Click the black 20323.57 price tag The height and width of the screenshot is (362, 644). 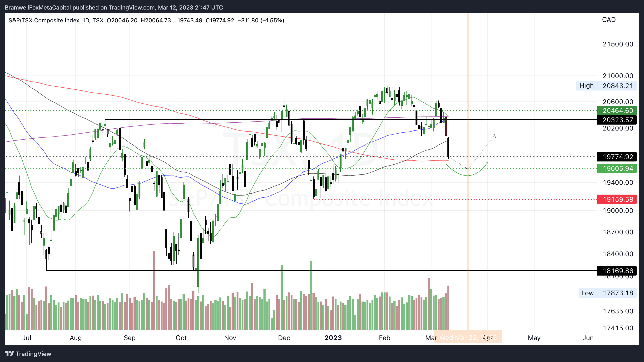pos(617,120)
